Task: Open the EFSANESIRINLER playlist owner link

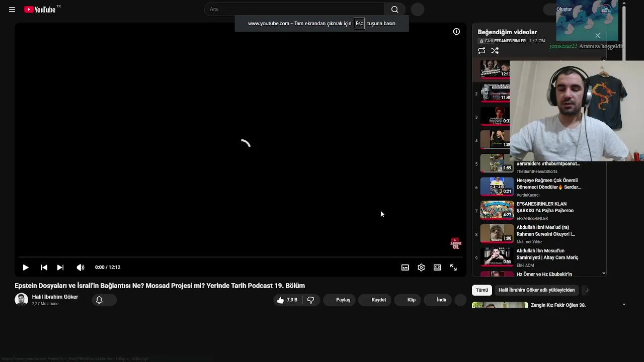Action: [510, 41]
